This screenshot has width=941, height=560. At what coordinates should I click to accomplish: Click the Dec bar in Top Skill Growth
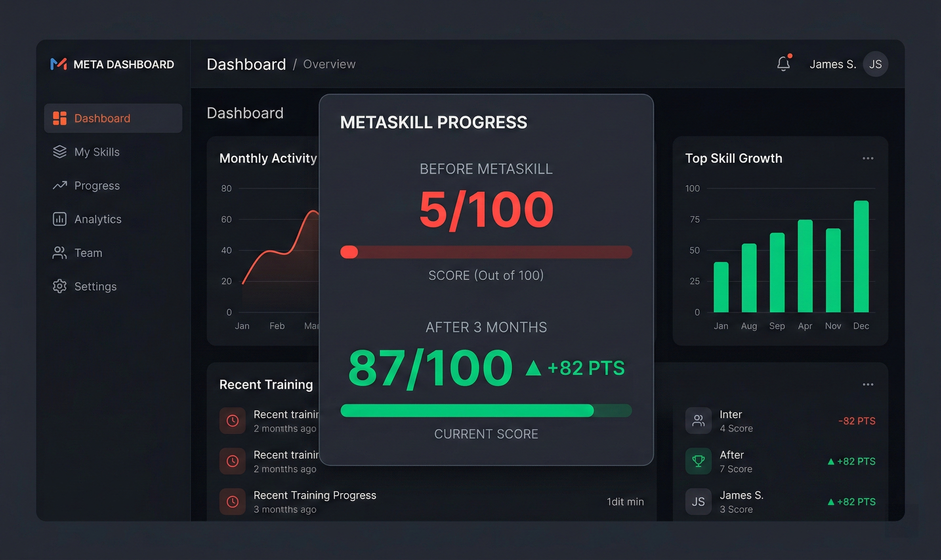(x=860, y=257)
